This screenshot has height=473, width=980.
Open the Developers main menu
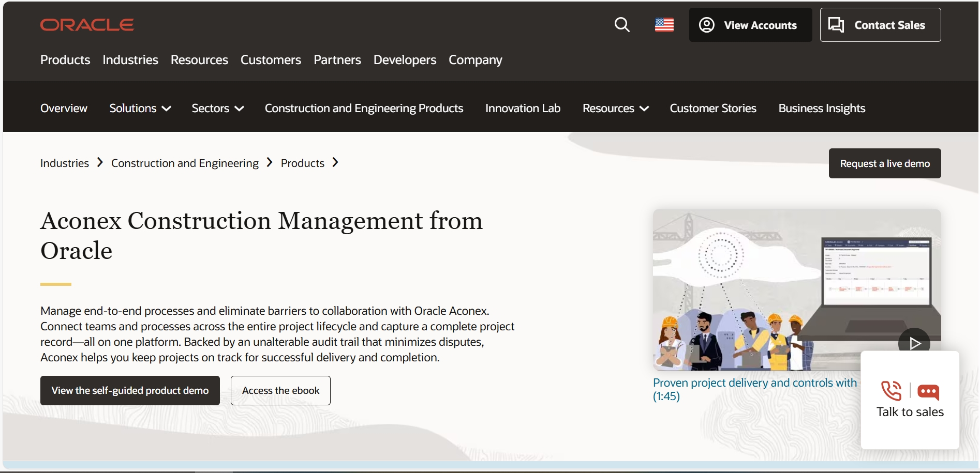(x=405, y=60)
